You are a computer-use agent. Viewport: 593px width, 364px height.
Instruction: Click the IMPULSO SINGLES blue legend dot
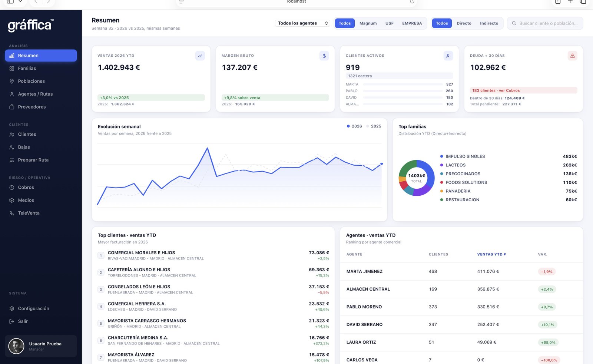click(442, 156)
